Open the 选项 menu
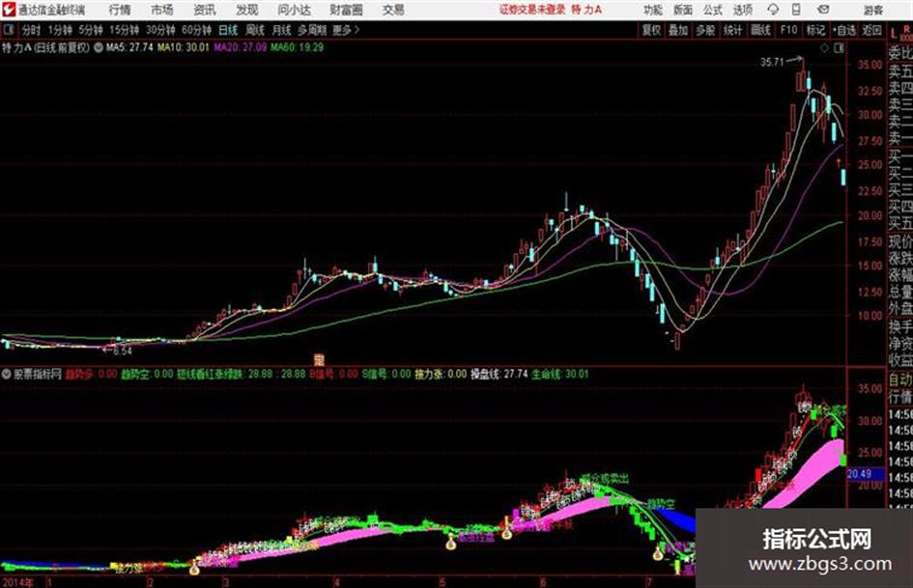Screen dimensions: 913x588 [742, 10]
